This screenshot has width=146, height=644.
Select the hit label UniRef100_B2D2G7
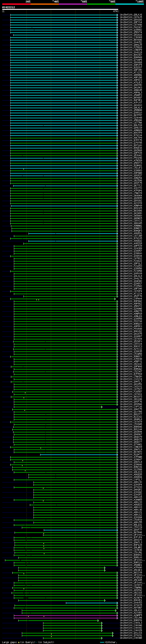(131, 67)
